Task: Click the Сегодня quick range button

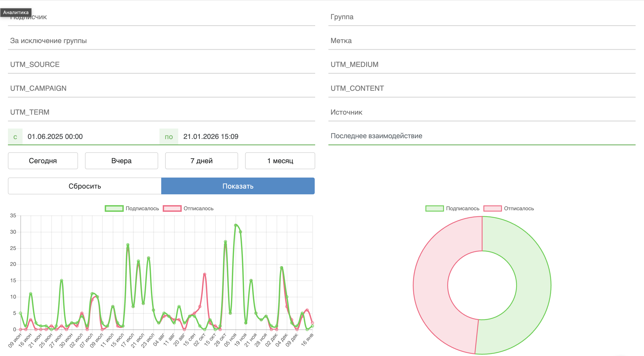Action: [x=43, y=161]
